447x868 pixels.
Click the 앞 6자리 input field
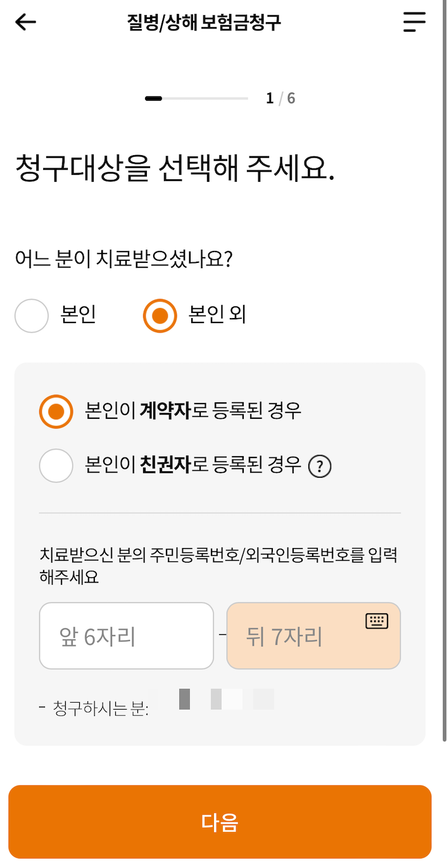pos(126,635)
